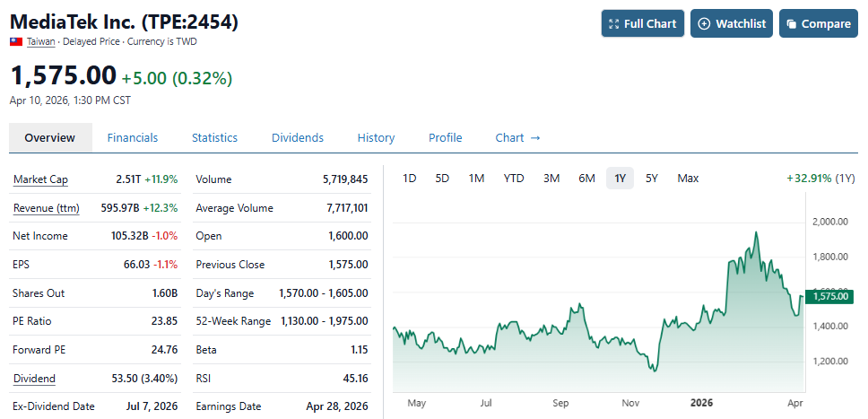Select the Max chart range
The image size is (868, 419).
pyautogui.click(x=688, y=179)
